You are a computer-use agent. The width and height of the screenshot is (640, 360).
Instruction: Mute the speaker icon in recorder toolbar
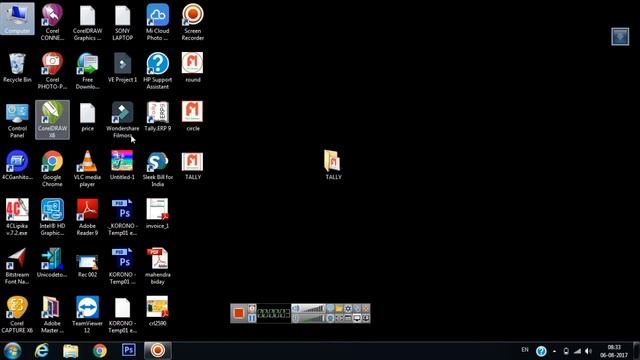(x=296, y=309)
